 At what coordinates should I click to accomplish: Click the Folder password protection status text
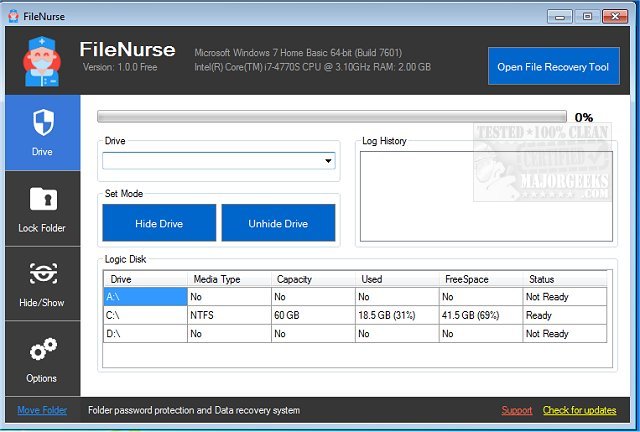tap(194, 410)
